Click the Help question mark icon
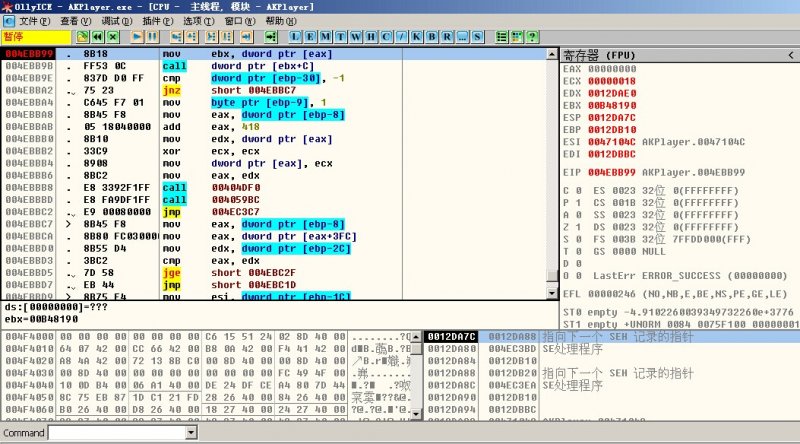 point(532,37)
